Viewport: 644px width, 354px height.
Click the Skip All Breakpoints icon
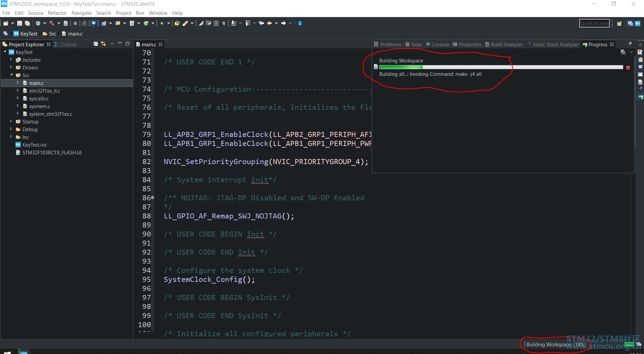point(76,23)
